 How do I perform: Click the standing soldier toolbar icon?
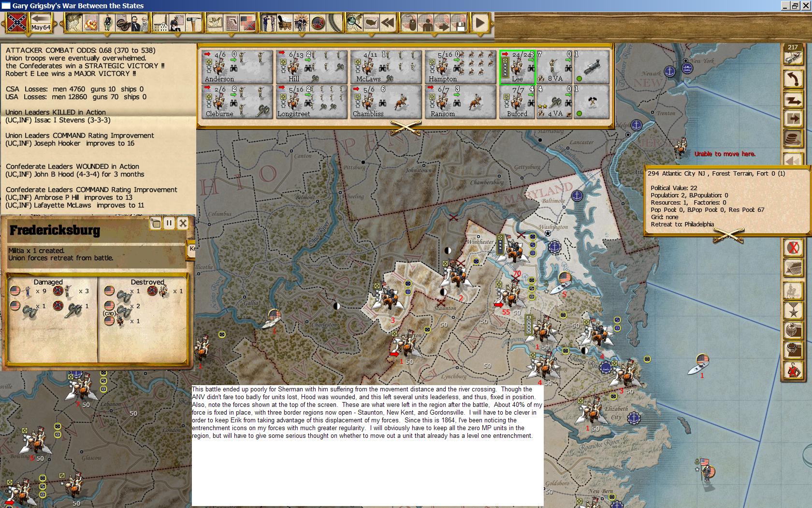point(108,23)
